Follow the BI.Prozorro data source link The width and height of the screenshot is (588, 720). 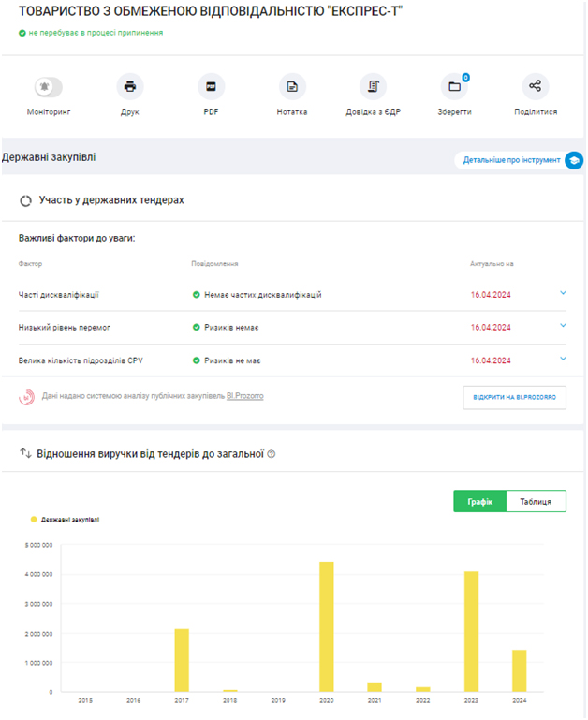244,396
